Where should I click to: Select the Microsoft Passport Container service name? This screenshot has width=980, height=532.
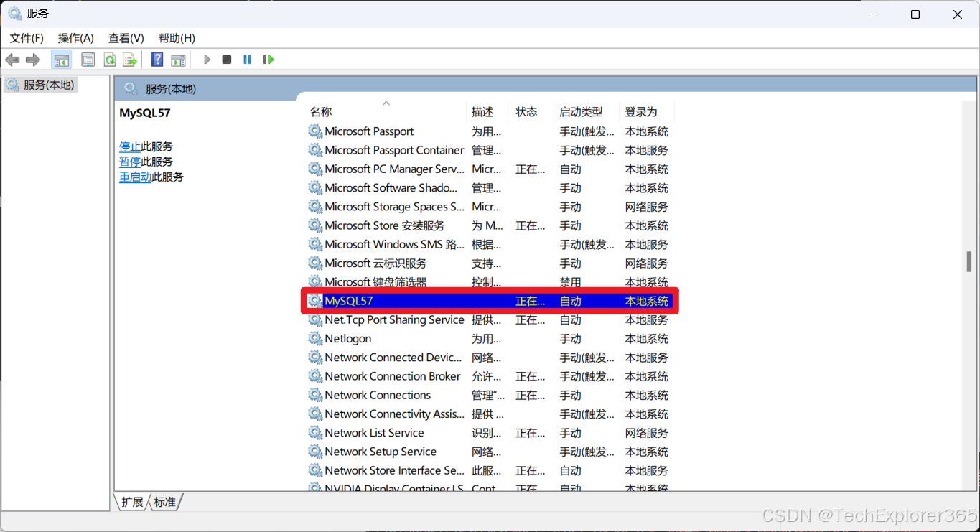pos(394,150)
